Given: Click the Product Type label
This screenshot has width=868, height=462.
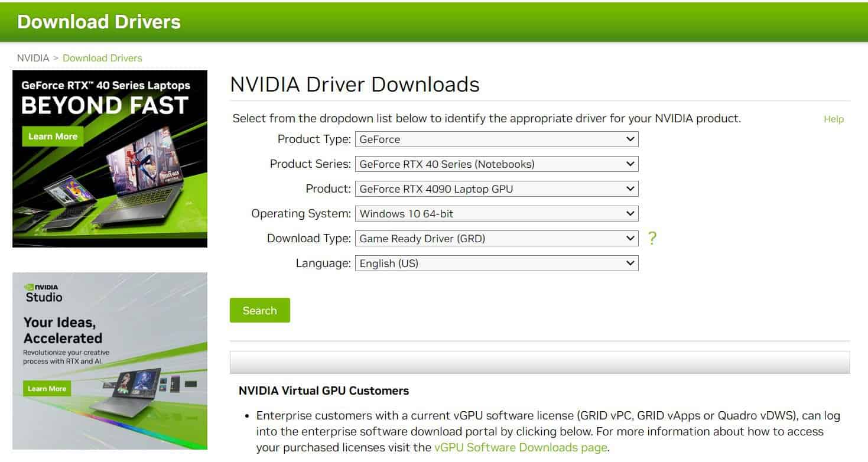Looking at the screenshot, I should tap(314, 139).
